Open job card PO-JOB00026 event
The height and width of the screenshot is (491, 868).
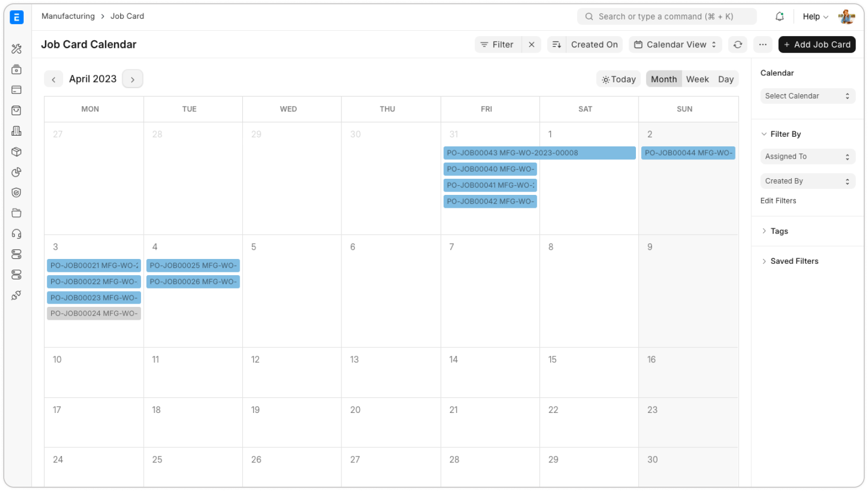coord(193,282)
